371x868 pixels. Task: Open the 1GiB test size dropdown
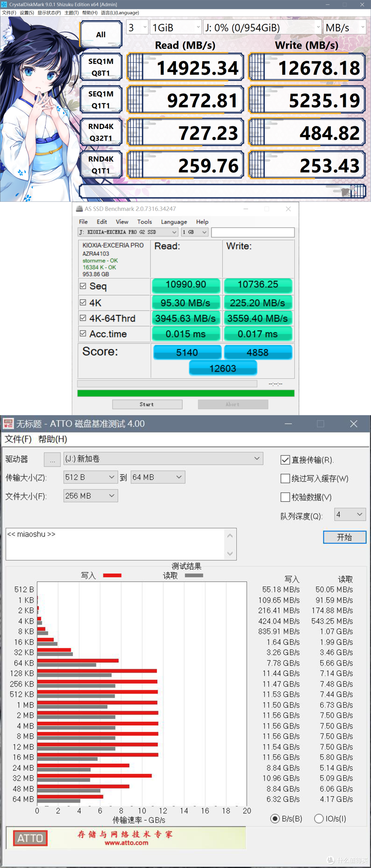pyautogui.click(x=176, y=27)
